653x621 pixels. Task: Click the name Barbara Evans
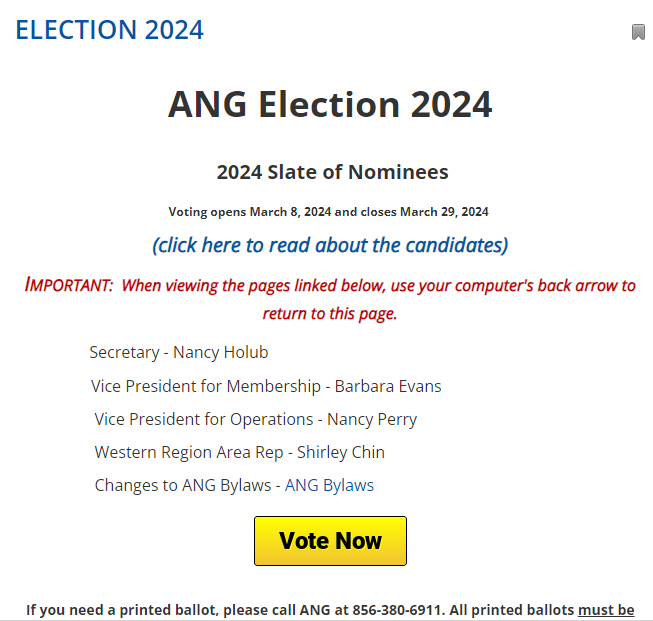388,386
